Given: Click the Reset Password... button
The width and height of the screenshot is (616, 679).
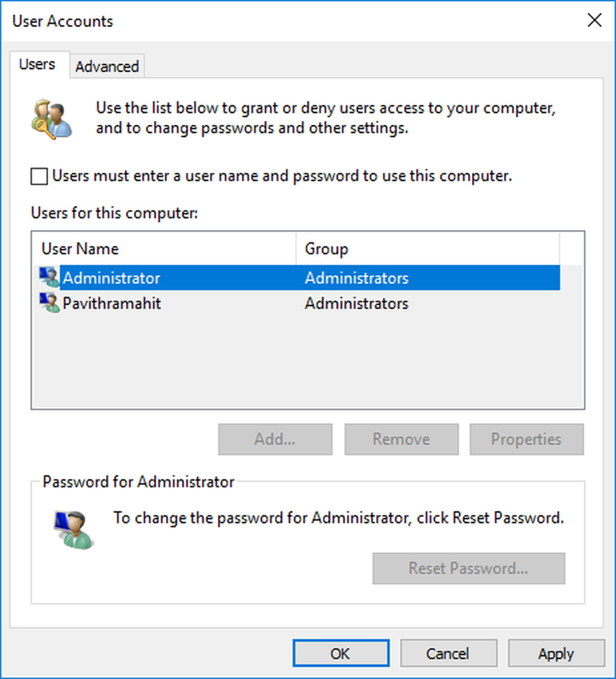Looking at the screenshot, I should click(x=469, y=568).
